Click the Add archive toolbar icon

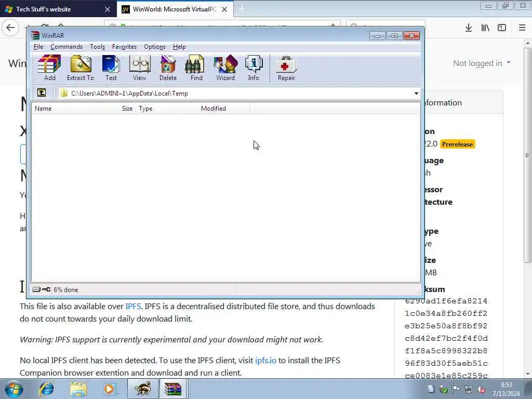[x=49, y=68]
